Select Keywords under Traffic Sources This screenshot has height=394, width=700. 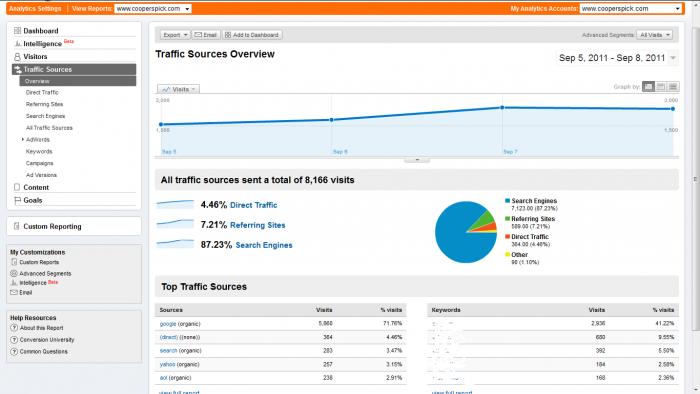[39, 151]
